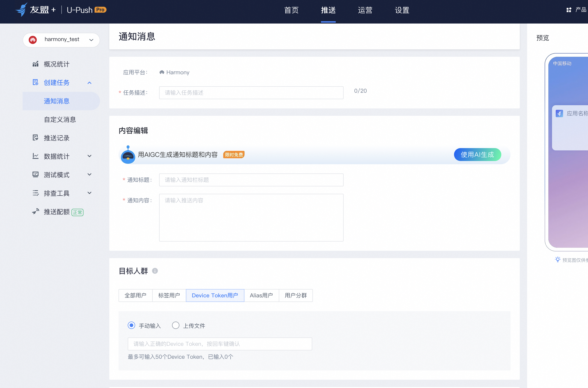
Task: Click the Huawei red app icon
Action: [x=33, y=40]
